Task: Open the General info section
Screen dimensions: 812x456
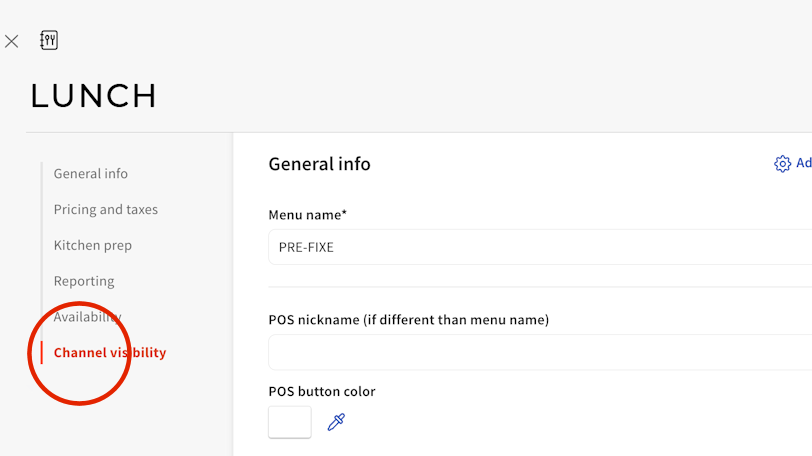Action: 91,174
